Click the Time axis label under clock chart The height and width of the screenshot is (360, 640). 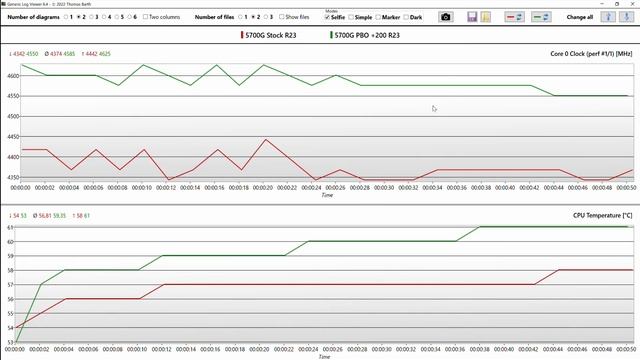[x=327, y=195]
